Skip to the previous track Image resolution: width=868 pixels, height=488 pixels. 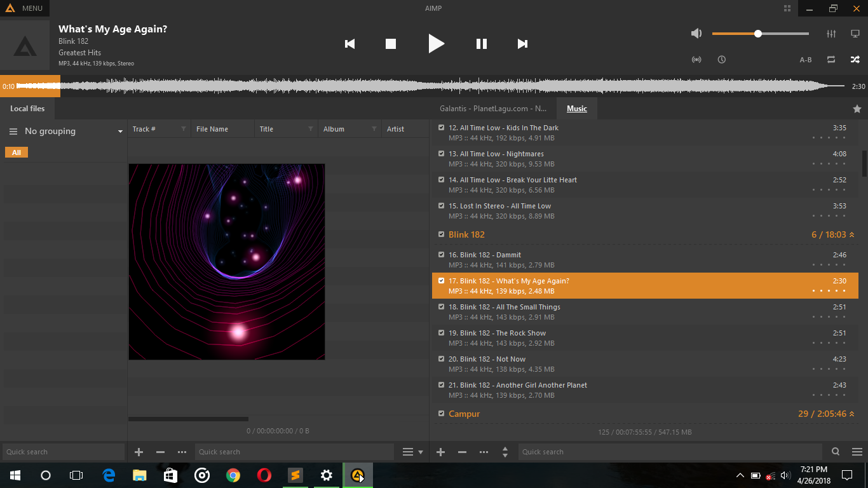pos(349,44)
